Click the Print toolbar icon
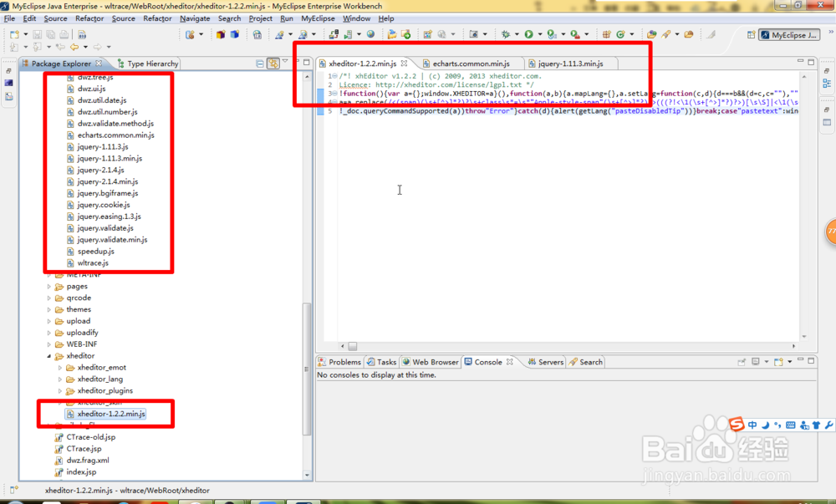The height and width of the screenshot is (504, 836). [64, 34]
